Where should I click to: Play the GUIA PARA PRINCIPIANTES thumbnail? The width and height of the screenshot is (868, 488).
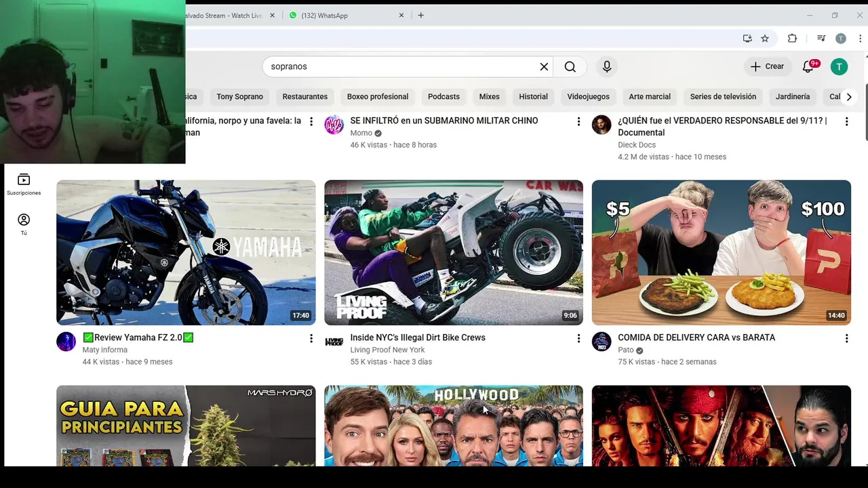tap(186, 426)
